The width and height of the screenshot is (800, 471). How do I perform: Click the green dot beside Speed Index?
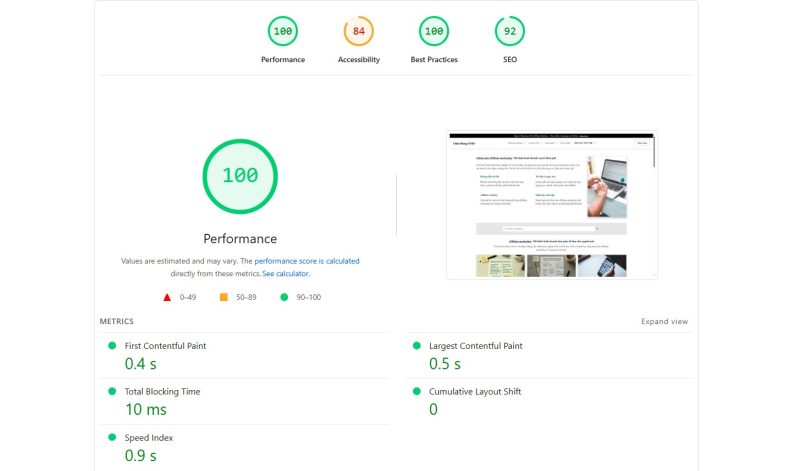pos(112,437)
